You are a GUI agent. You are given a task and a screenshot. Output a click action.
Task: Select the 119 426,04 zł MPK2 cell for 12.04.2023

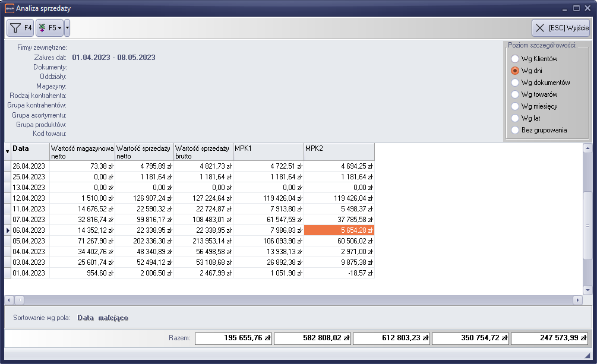tap(339, 198)
